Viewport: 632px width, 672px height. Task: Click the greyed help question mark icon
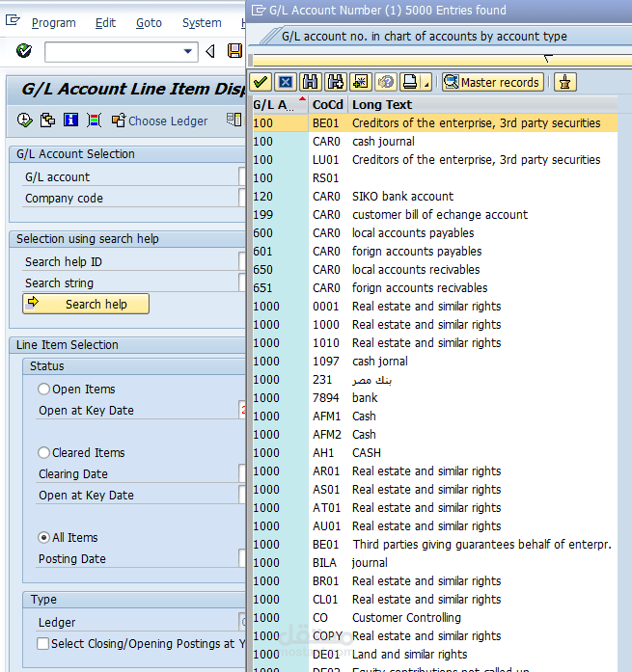(x=385, y=82)
